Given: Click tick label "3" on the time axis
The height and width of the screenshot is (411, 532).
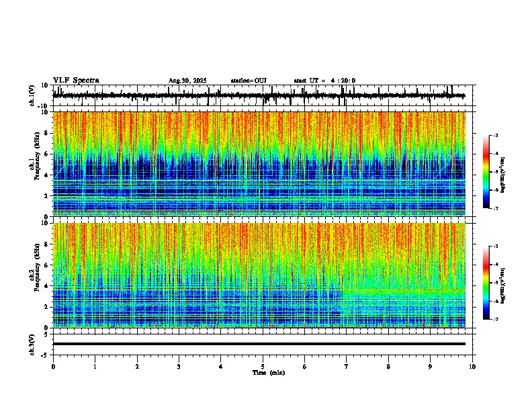Looking at the screenshot, I should click(179, 367).
